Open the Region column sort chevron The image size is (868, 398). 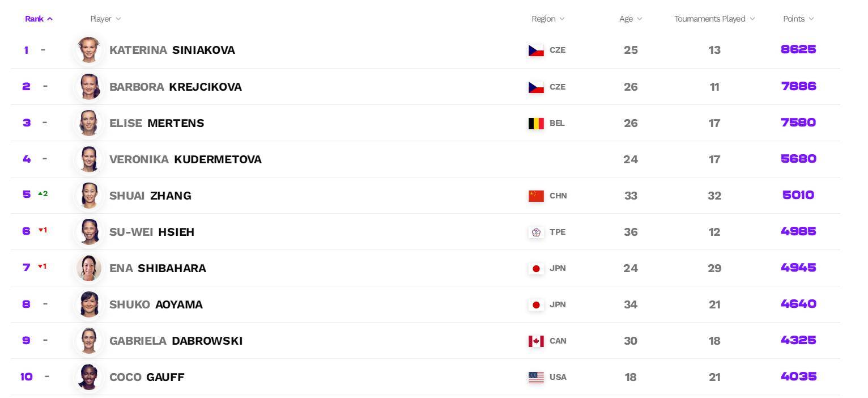tap(562, 19)
